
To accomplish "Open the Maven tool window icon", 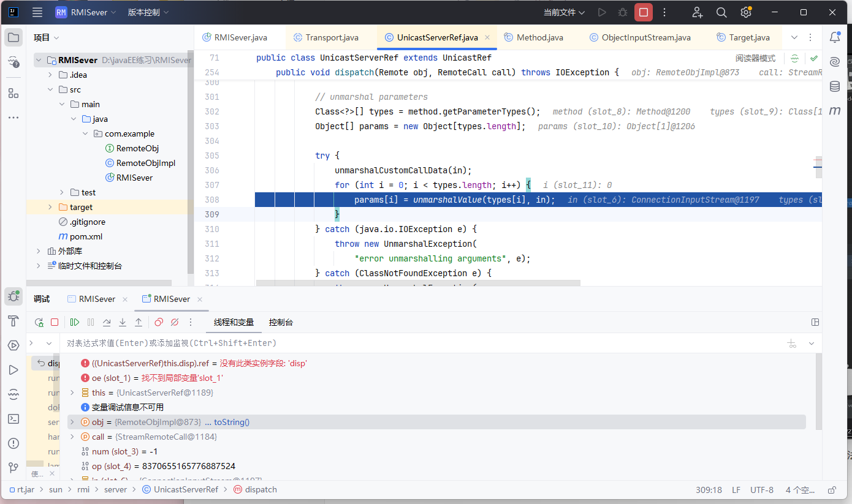I will click(834, 111).
